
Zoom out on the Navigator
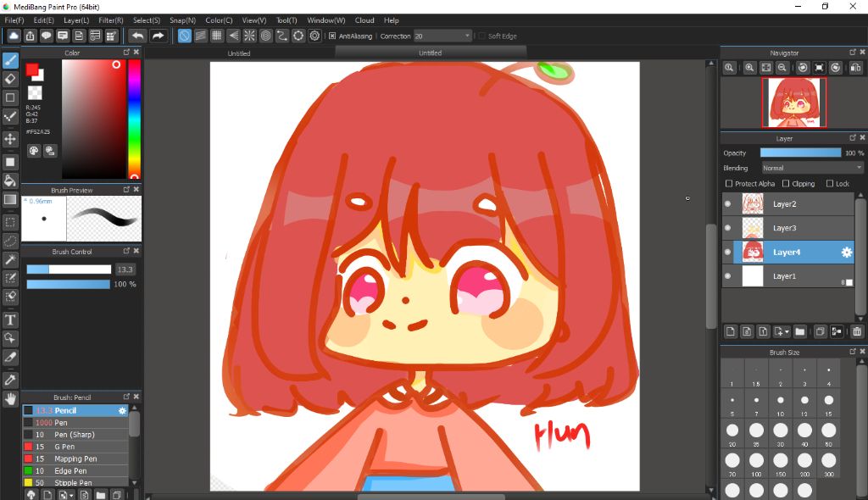pos(782,68)
